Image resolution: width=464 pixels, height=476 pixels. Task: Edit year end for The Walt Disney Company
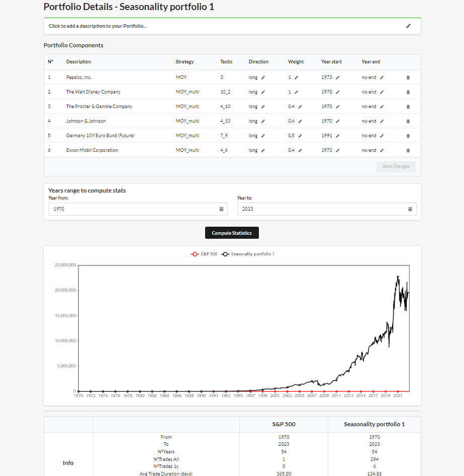pos(382,92)
